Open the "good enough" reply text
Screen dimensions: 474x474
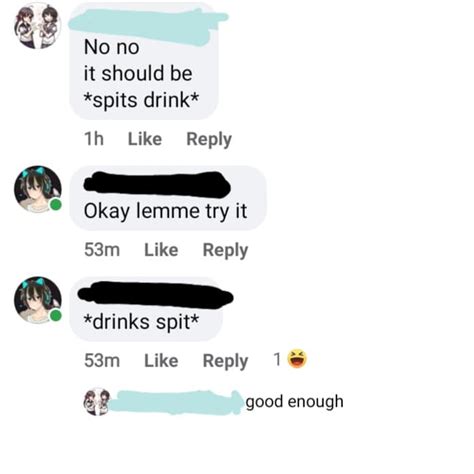coord(295,402)
